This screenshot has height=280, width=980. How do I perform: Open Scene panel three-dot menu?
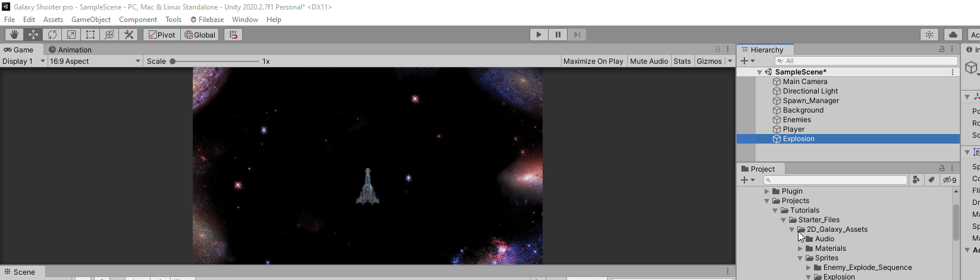[x=727, y=272]
